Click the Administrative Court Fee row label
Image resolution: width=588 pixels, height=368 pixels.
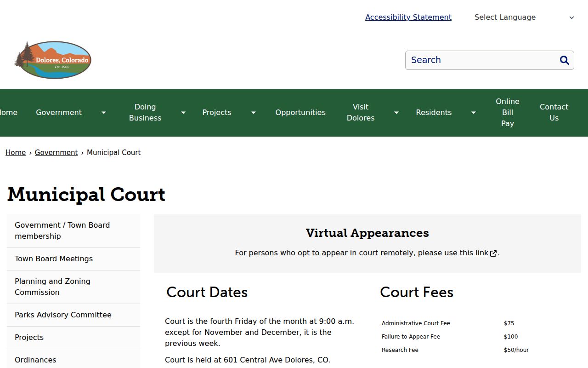pos(416,323)
